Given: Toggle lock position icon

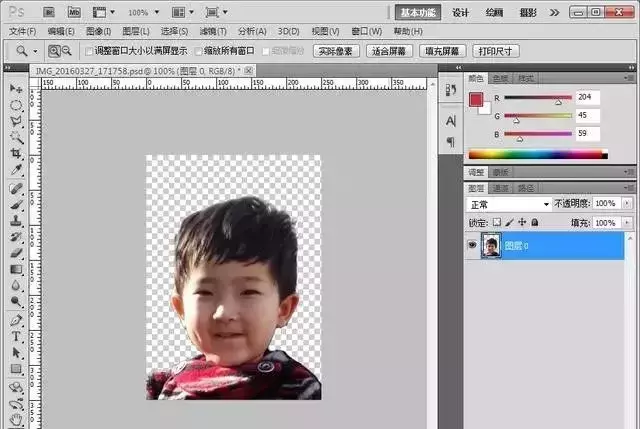Looking at the screenshot, I should [522, 222].
